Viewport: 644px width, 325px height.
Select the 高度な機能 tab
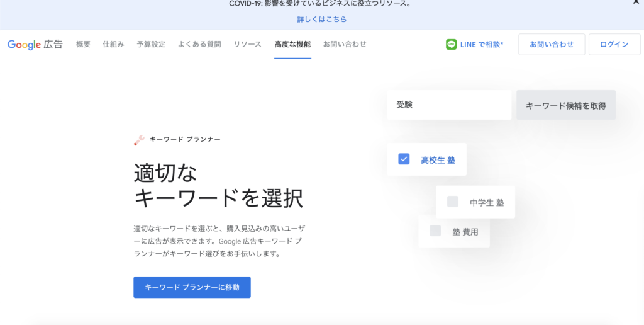coord(292,44)
